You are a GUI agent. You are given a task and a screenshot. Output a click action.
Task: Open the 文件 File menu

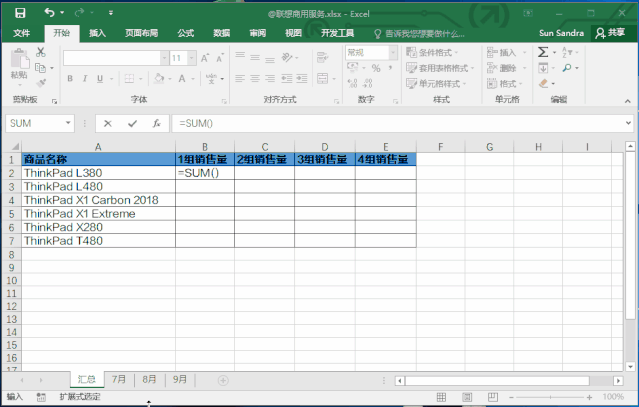coord(21,33)
